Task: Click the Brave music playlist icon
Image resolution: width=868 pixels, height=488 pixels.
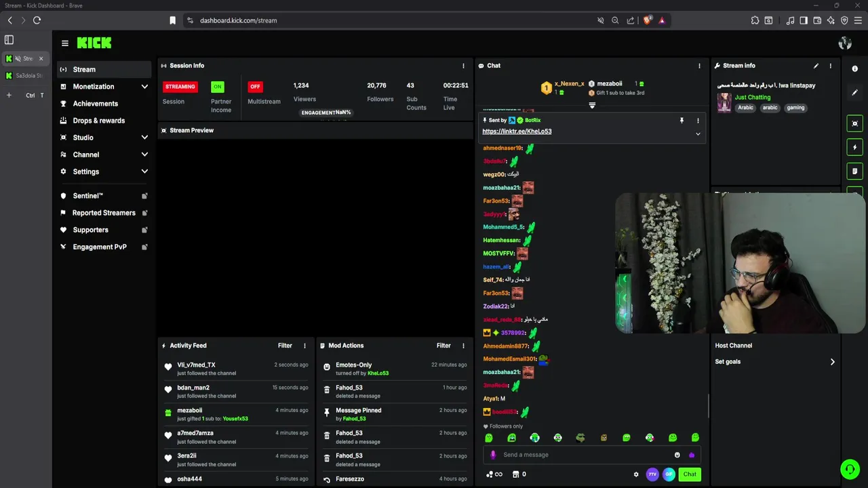Action: (790, 20)
